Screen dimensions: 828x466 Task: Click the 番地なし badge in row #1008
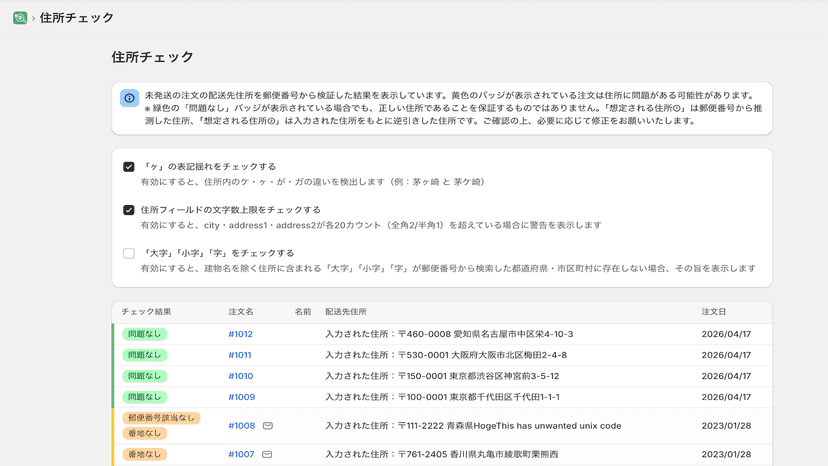[x=145, y=434]
